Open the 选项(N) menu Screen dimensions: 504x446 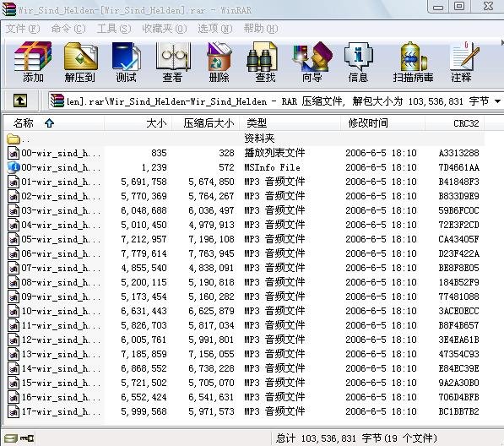(214, 29)
